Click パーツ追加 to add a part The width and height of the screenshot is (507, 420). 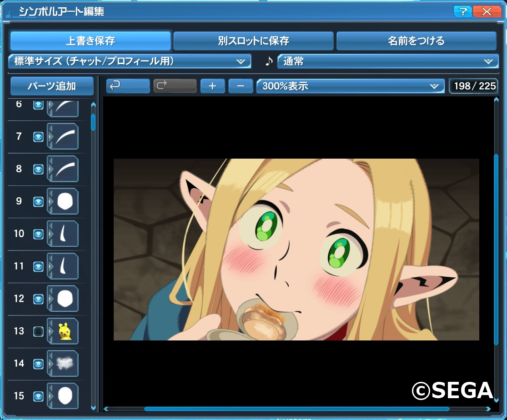pos(52,86)
